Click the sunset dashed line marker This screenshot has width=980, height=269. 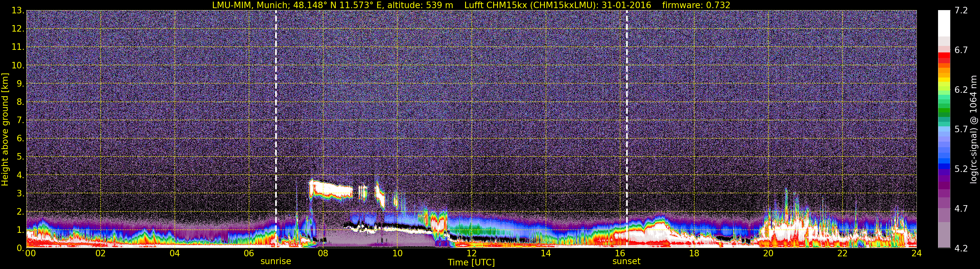(x=626, y=129)
